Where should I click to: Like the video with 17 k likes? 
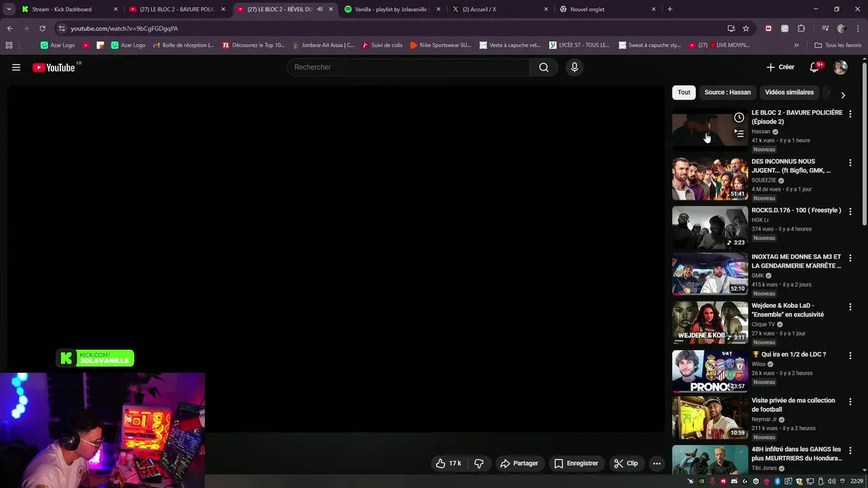(x=448, y=464)
